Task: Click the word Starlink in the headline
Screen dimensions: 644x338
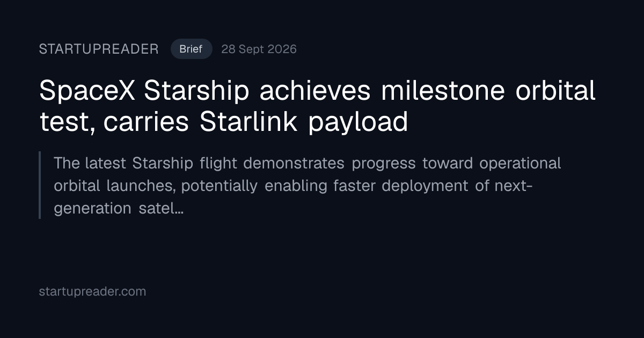Action: 248,123
